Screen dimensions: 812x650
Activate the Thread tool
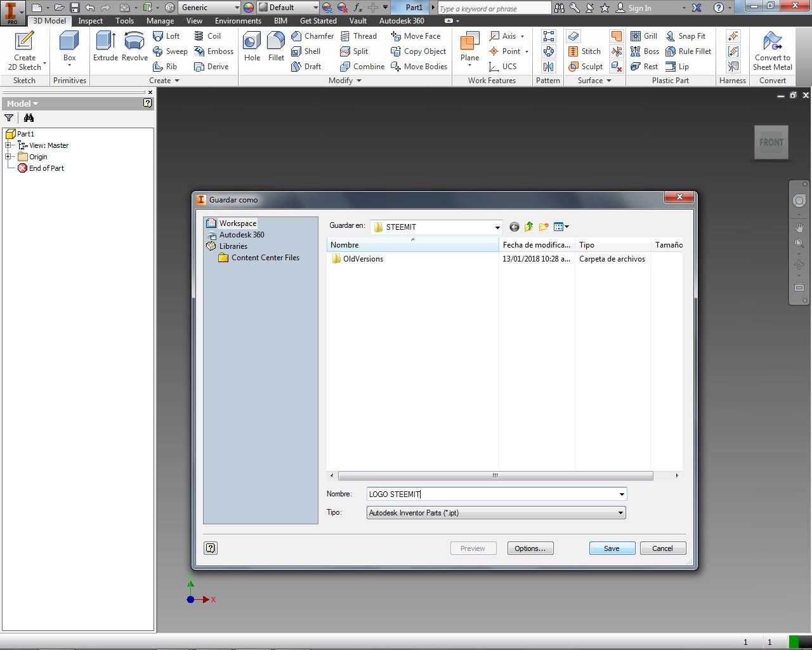[x=358, y=36]
